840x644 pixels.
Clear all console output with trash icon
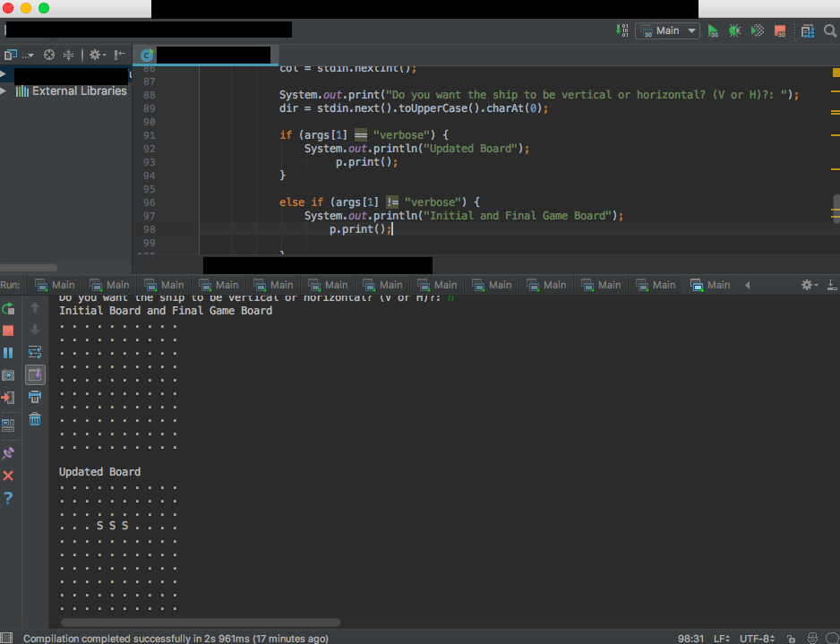34,418
